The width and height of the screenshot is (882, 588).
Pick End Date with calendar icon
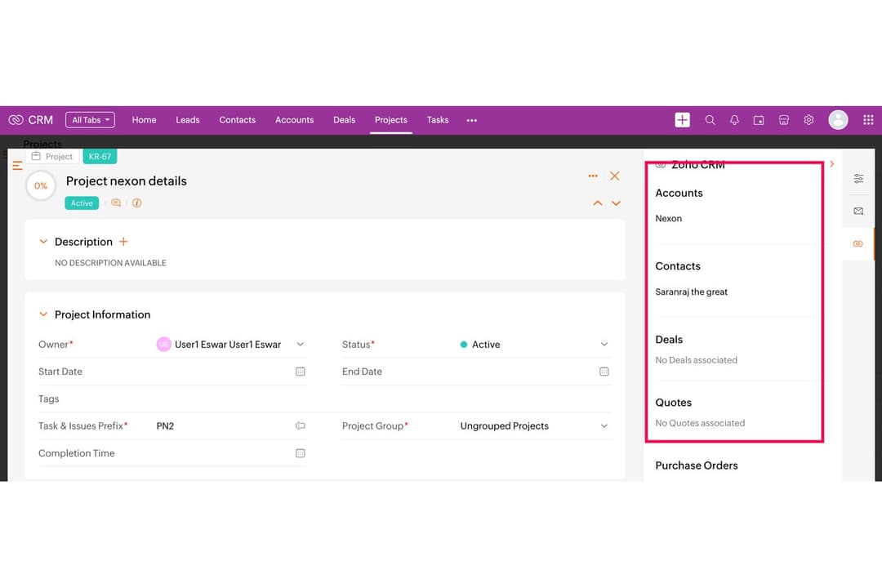[604, 372]
